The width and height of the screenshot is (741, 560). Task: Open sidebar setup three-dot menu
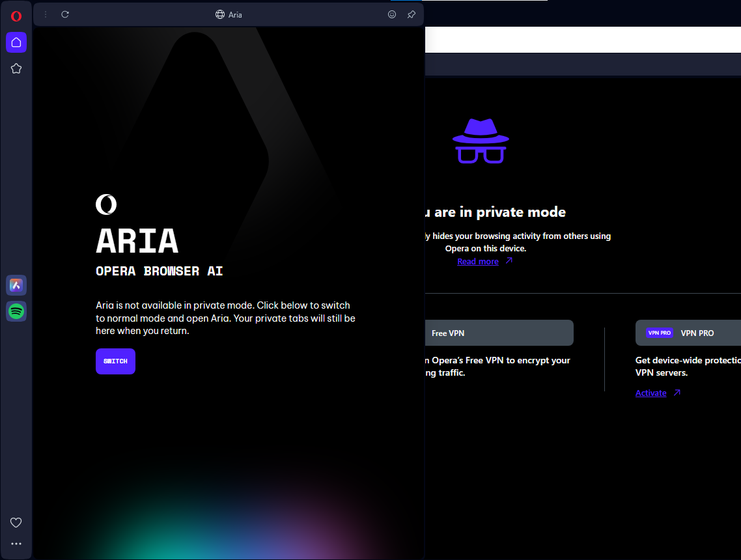[16, 544]
